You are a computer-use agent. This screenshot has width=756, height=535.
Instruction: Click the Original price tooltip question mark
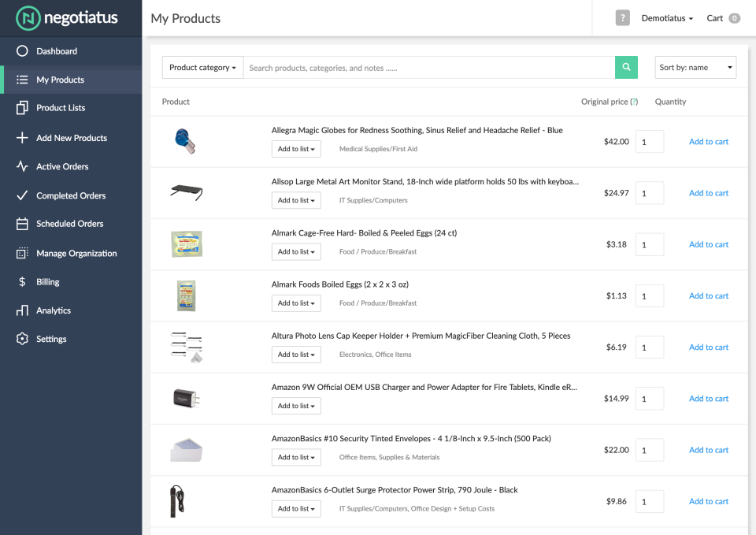633,102
